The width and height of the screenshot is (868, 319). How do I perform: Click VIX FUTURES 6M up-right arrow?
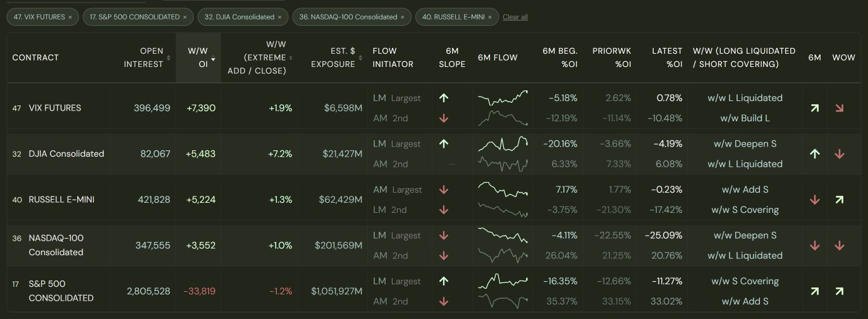(x=815, y=108)
